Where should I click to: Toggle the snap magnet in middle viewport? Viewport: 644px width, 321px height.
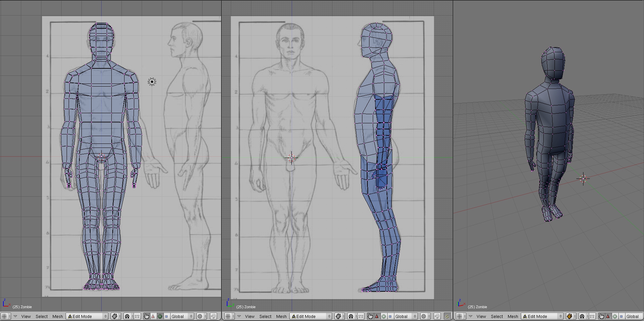[437, 316]
